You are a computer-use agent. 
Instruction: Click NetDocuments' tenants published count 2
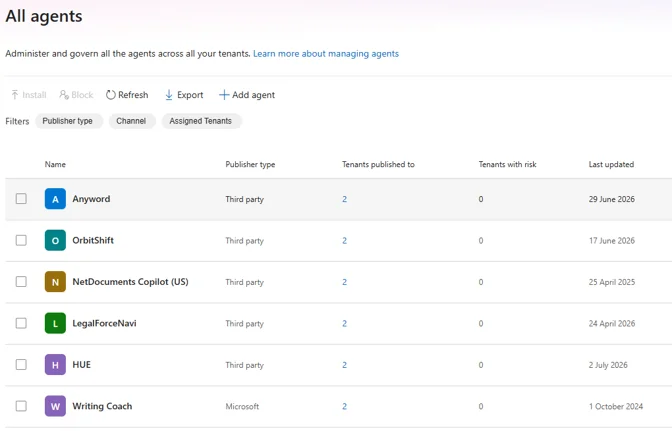[x=345, y=282]
